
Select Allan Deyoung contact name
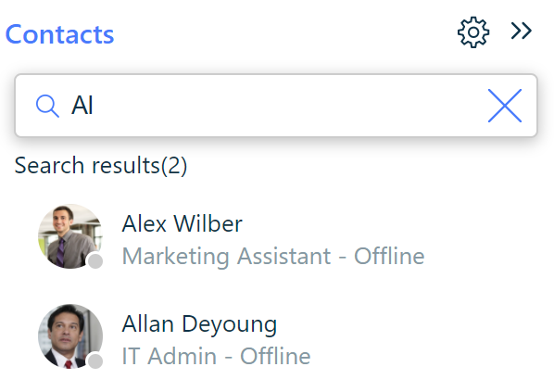[x=199, y=324]
